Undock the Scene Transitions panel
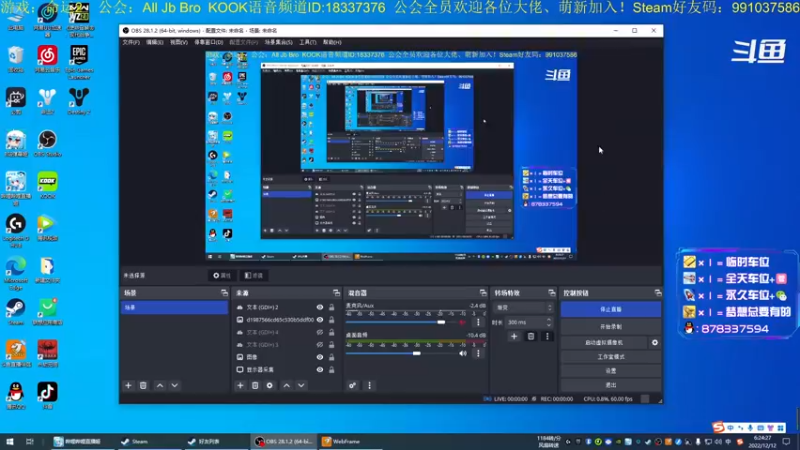 click(x=552, y=293)
